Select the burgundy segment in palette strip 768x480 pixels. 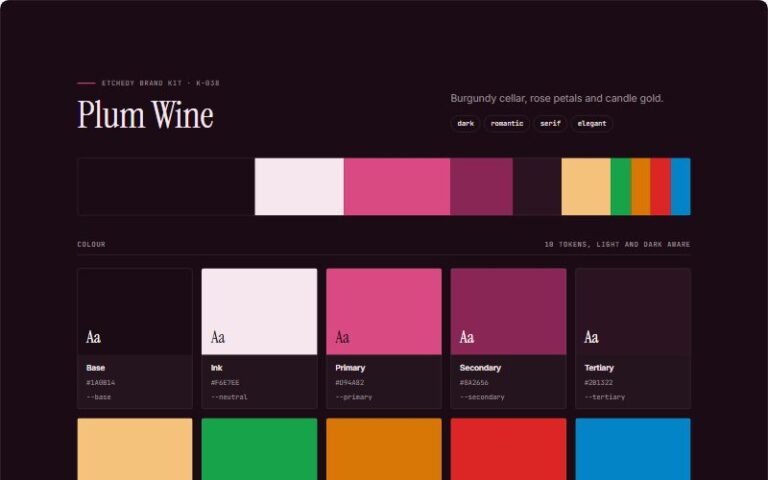pos(481,187)
